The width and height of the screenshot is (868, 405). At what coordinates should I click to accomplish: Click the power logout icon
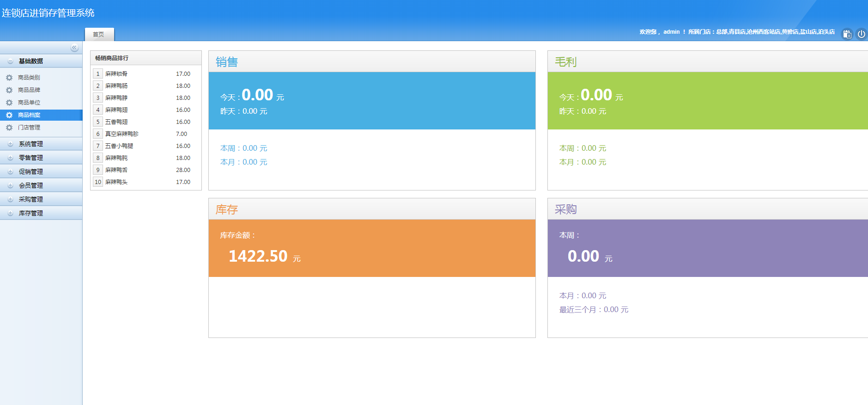[x=861, y=34]
